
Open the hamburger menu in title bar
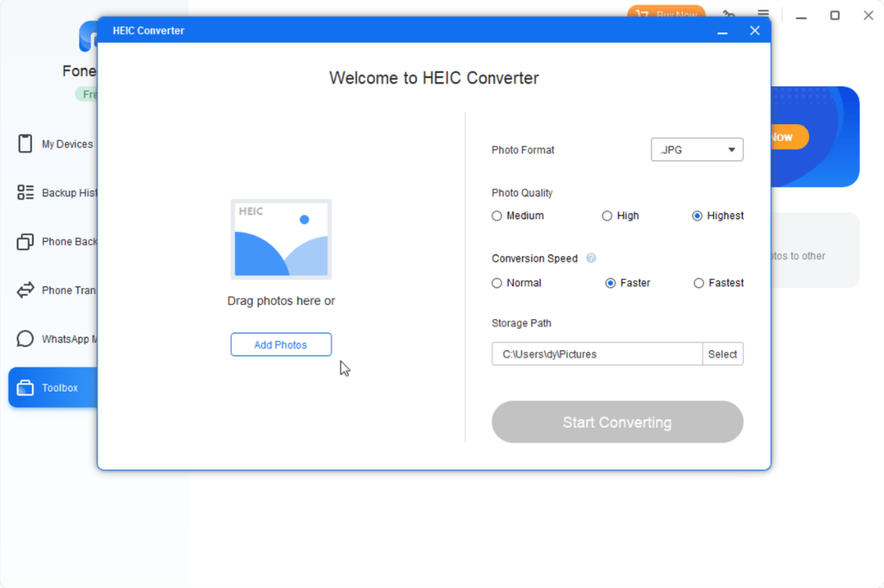pos(764,15)
